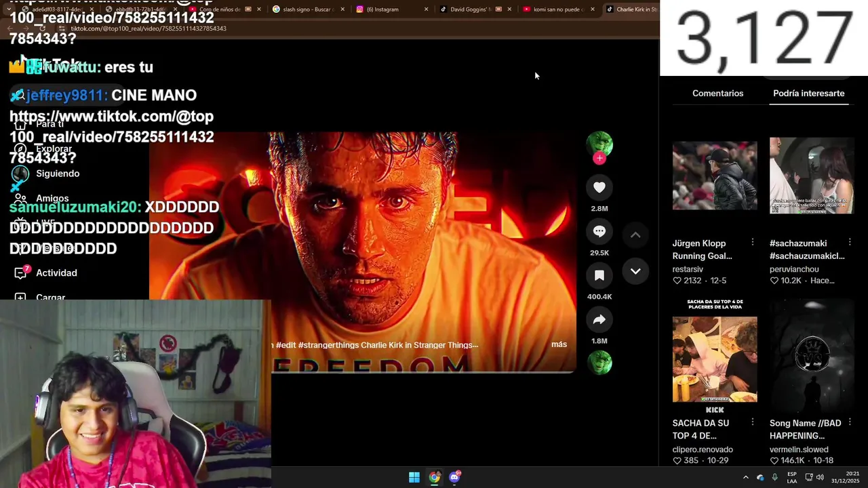Like the video with the heart icon
Screen dimensions: 868x488
(599, 188)
